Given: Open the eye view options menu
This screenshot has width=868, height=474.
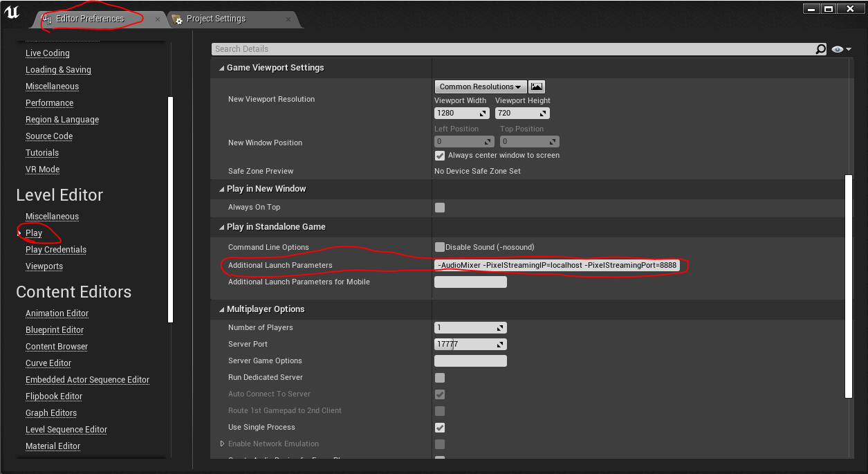Looking at the screenshot, I should point(842,49).
